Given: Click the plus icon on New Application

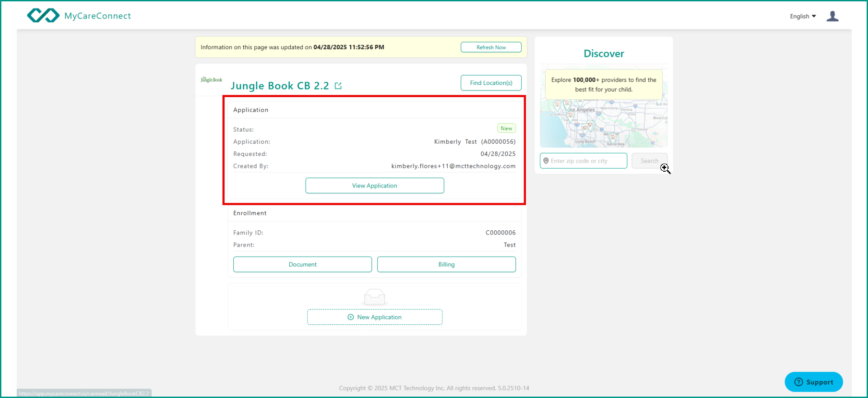Looking at the screenshot, I should (351, 317).
